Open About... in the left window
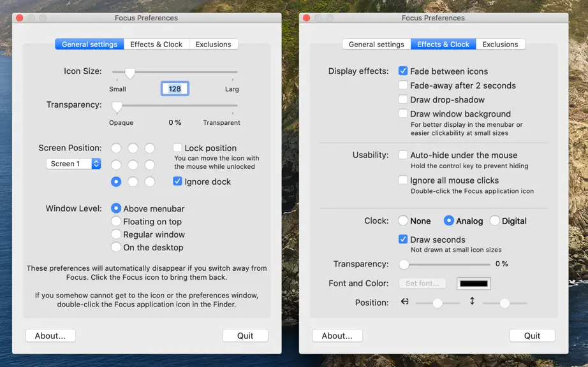This screenshot has height=367, width=588. (x=50, y=336)
